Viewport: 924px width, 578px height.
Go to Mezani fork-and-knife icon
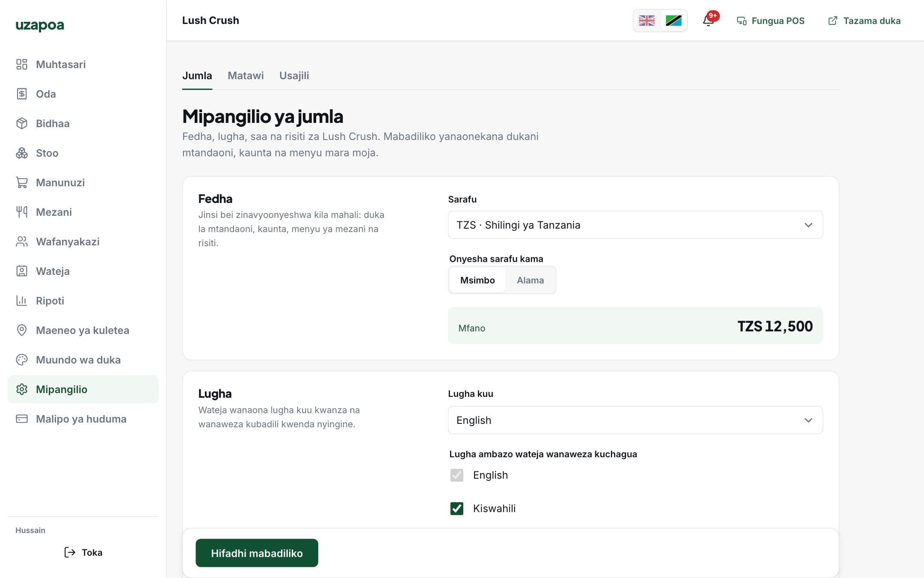coord(22,212)
